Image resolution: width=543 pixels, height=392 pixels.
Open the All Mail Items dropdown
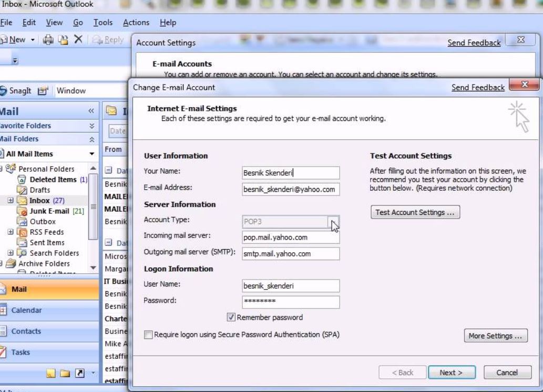click(92, 154)
